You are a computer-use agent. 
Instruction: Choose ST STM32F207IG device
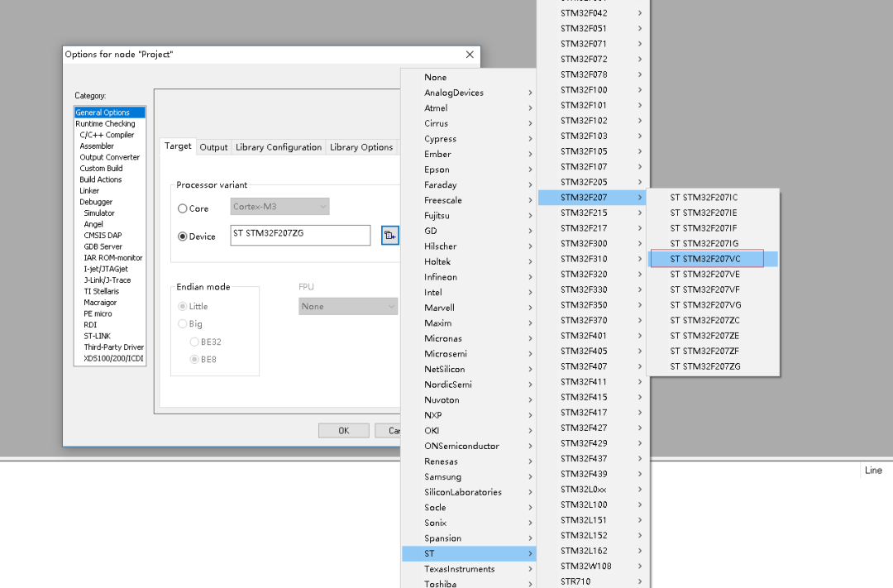(714, 244)
